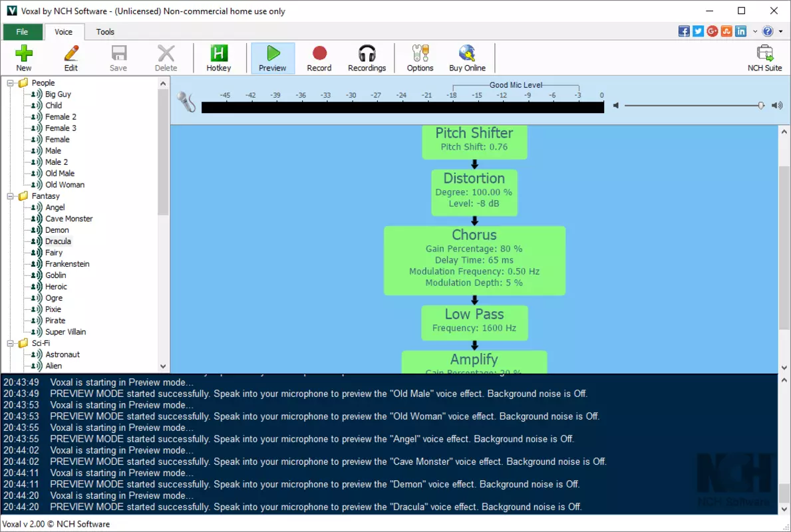Share on LinkedIn icon

click(x=740, y=31)
